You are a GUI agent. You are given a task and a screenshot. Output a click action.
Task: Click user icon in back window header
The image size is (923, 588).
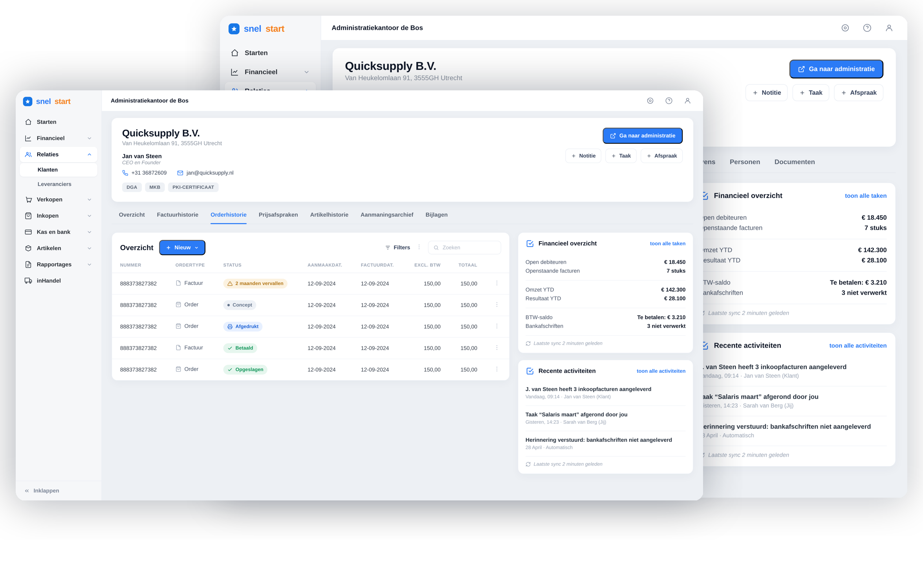tap(889, 28)
